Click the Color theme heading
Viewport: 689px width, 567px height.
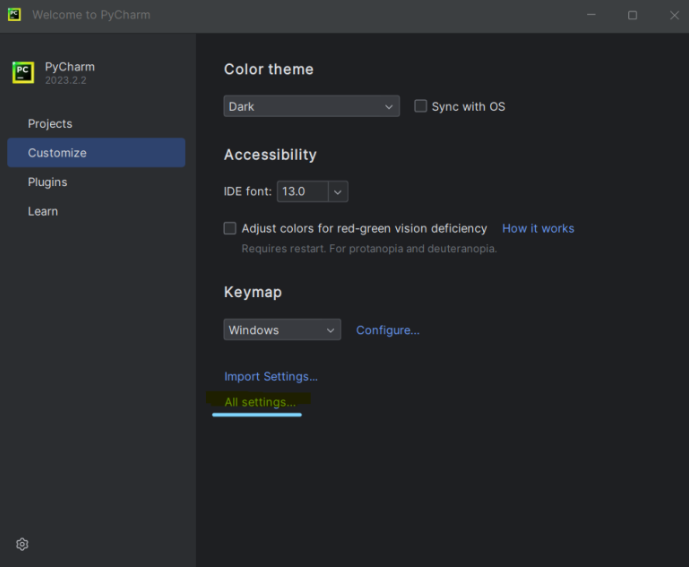click(268, 69)
